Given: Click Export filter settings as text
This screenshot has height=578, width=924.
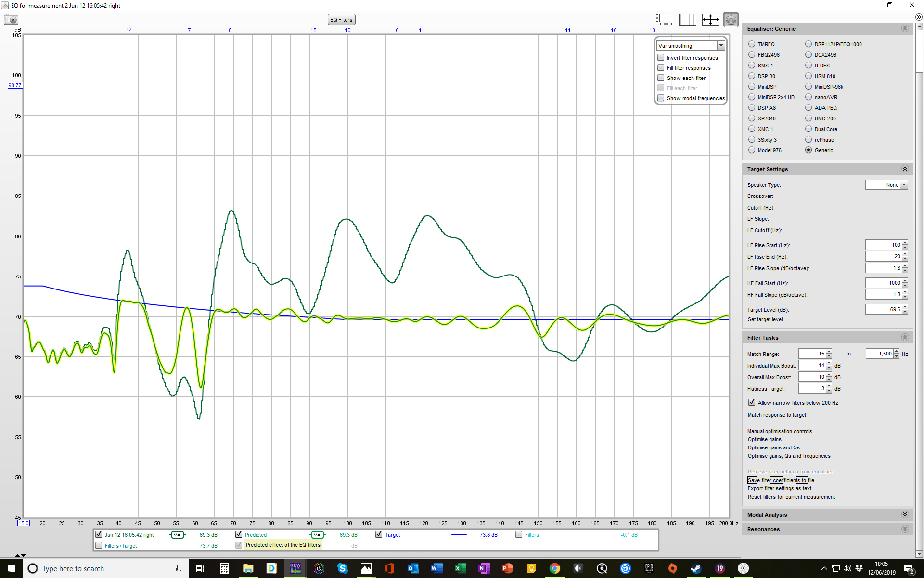Looking at the screenshot, I should coord(779,488).
